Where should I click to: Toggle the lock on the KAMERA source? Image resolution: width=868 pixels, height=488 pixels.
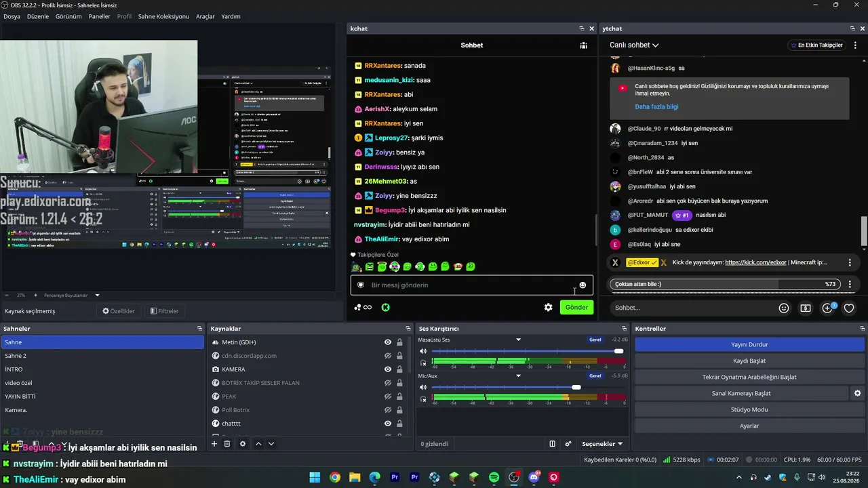click(x=399, y=369)
